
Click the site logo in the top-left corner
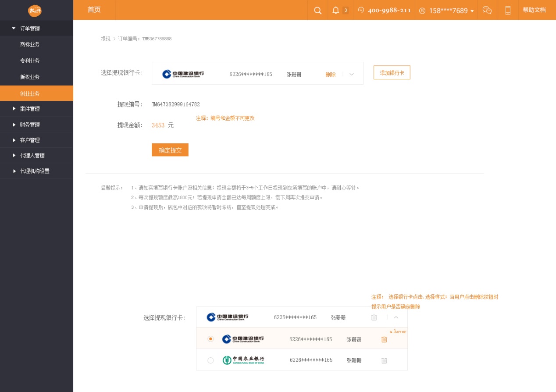point(35,11)
